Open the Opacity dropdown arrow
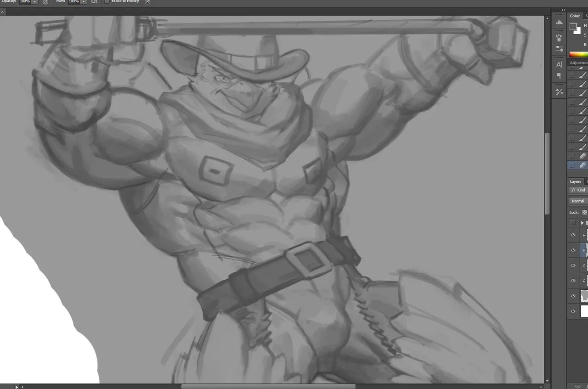 [34, 2]
